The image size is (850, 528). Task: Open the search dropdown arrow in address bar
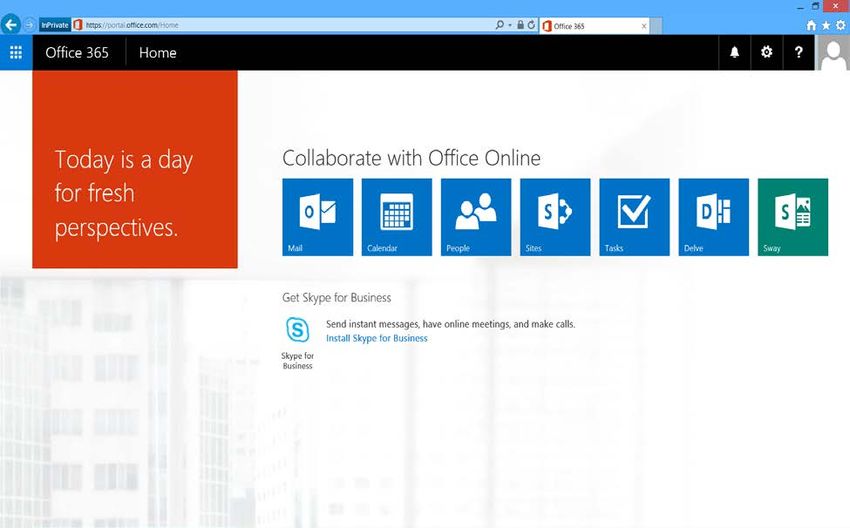510,25
